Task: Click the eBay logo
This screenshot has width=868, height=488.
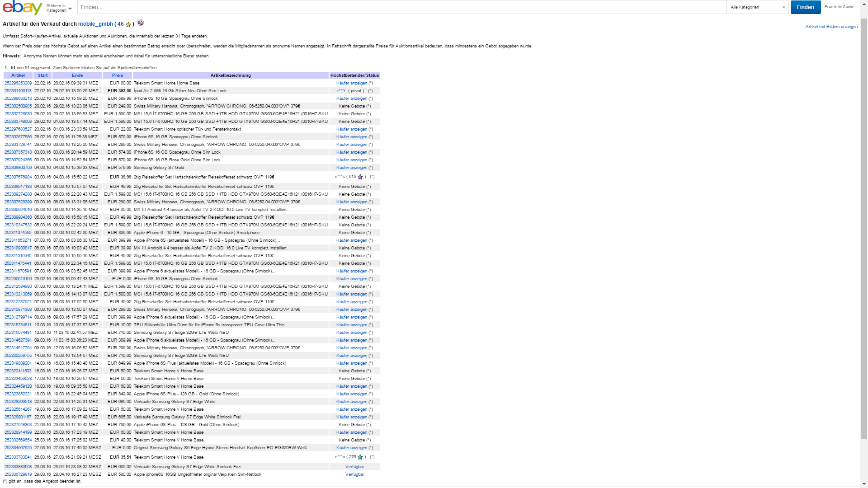Action: (22, 8)
